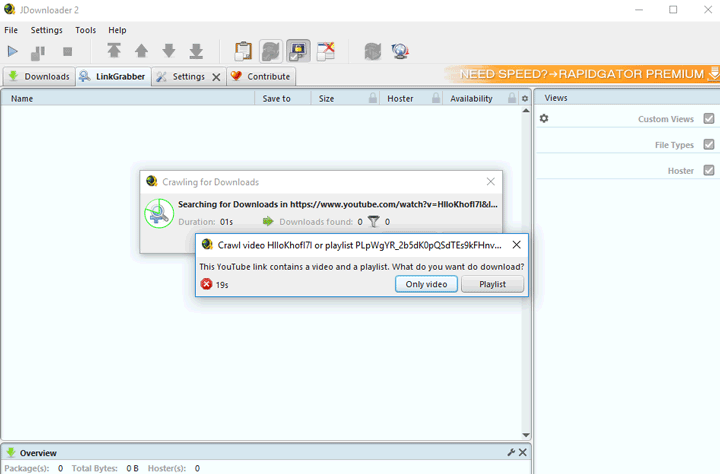Click the Hoster(s) count in Overview
The image size is (720, 474).
pos(197,468)
